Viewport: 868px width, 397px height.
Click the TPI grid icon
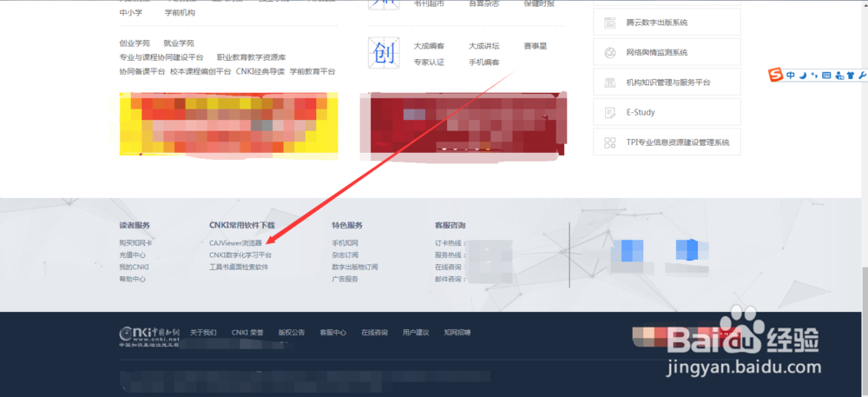610,142
